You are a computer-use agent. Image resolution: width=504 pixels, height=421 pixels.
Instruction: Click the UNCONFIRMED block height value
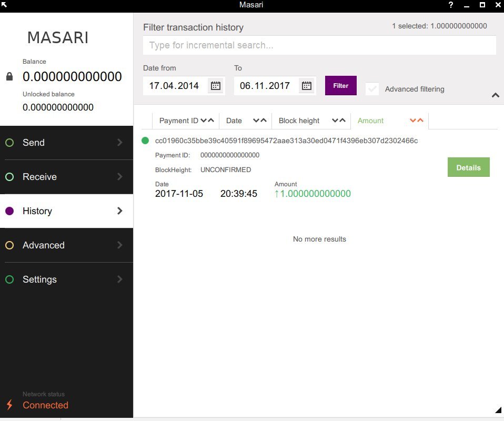click(226, 169)
